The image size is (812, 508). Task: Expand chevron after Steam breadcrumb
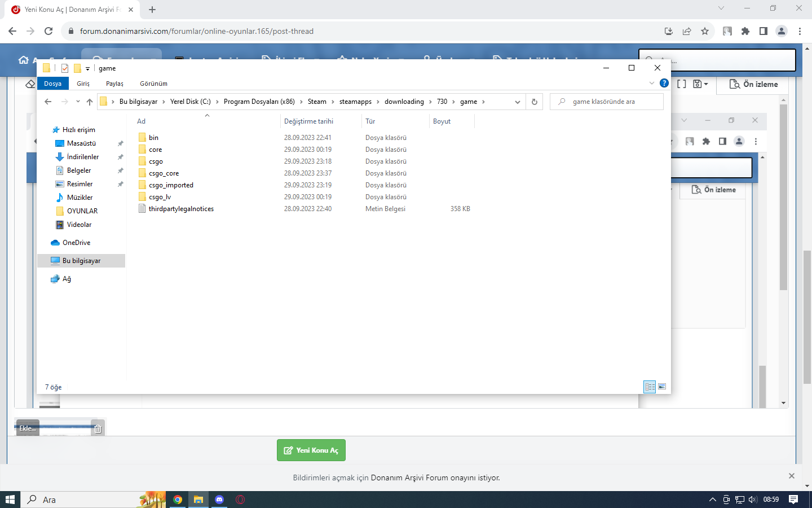tap(333, 102)
